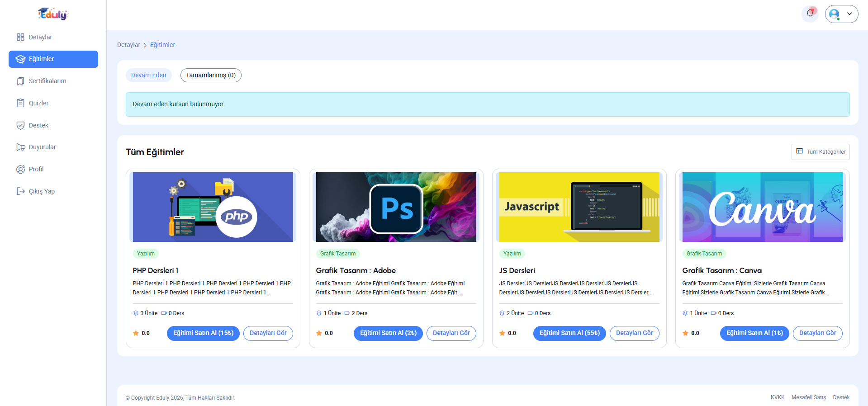Switch to the Tamamlanmış (0) tab
Viewport: 868px width, 406px height.
point(211,75)
